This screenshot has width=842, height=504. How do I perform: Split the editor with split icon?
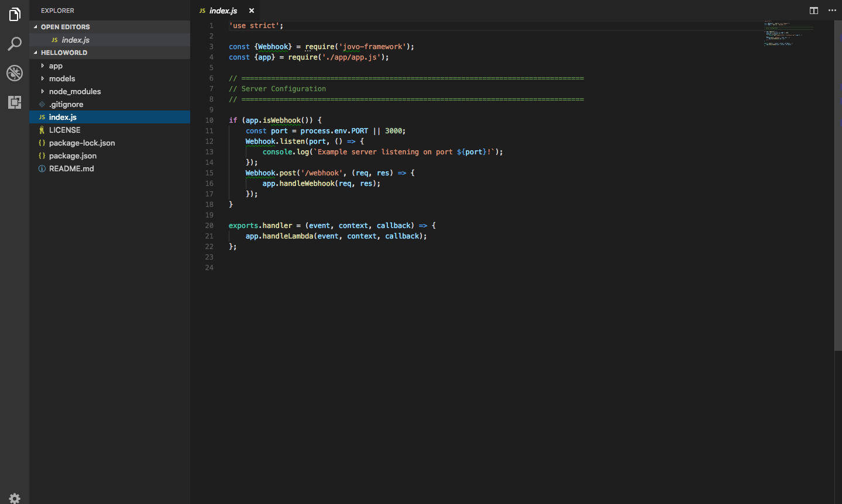pyautogui.click(x=813, y=11)
